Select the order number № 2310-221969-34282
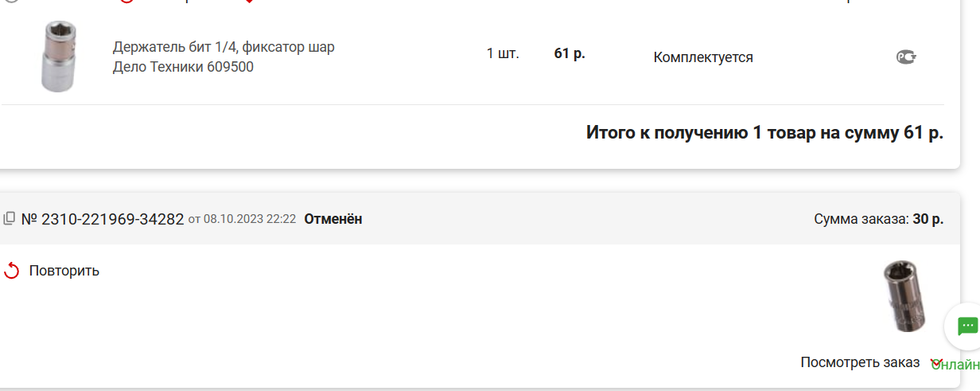The width and height of the screenshot is (980, 391). tap(103, 218)
